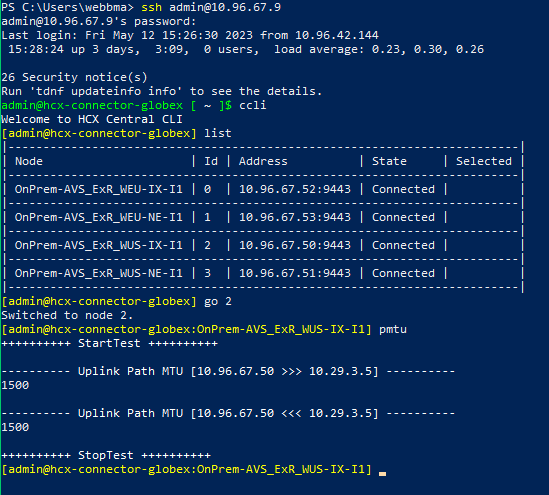Image resolution: width=549 pixels, height=495 pixels.
Task: Click address 10.96.67.53:9443 in table
Action: click(x=295, y=217)
